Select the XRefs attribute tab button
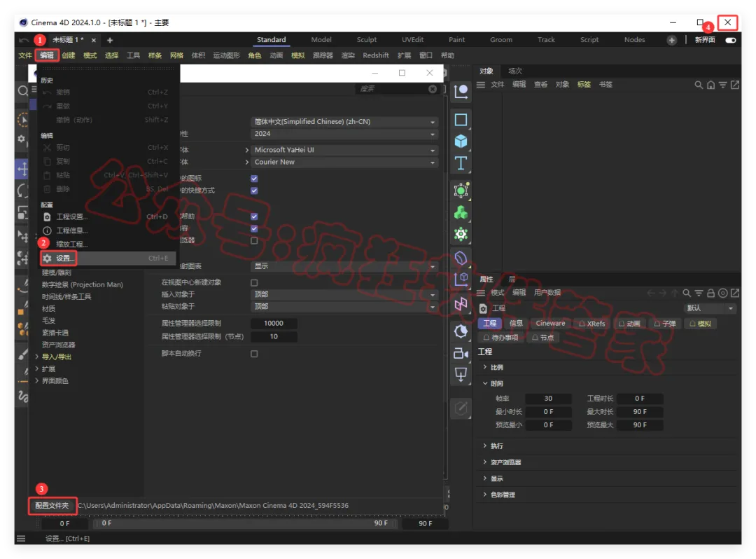 coord(592,324)
